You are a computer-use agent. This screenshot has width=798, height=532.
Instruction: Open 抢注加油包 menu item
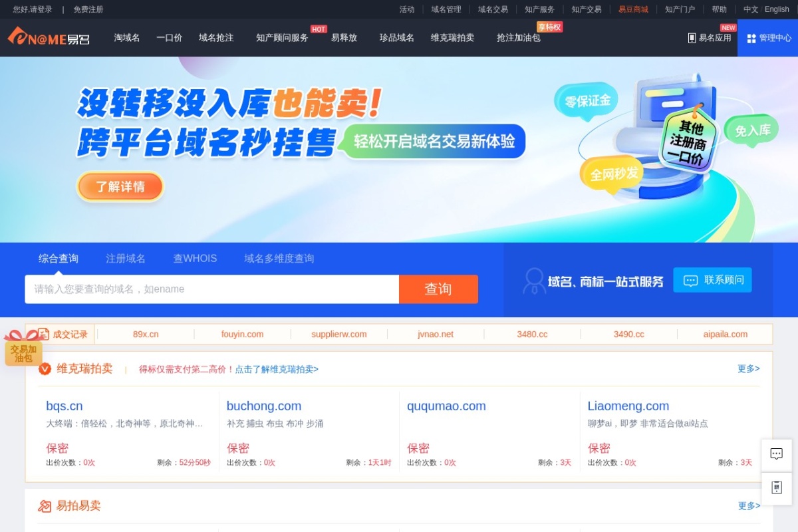[x=519, y=38]
